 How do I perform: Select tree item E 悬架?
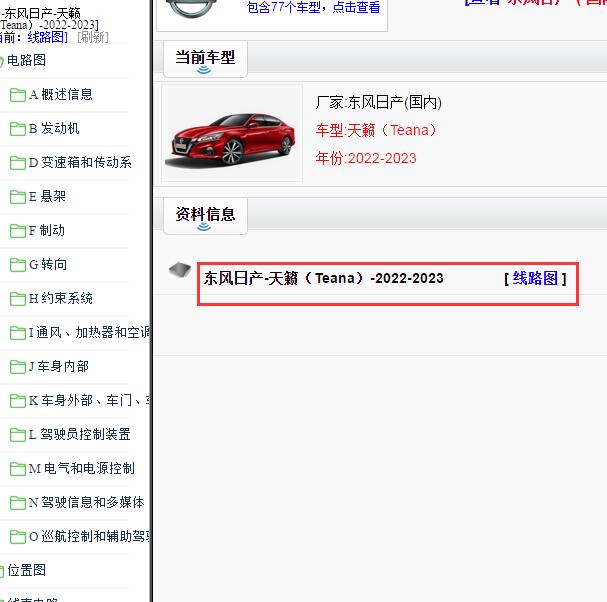48,197
